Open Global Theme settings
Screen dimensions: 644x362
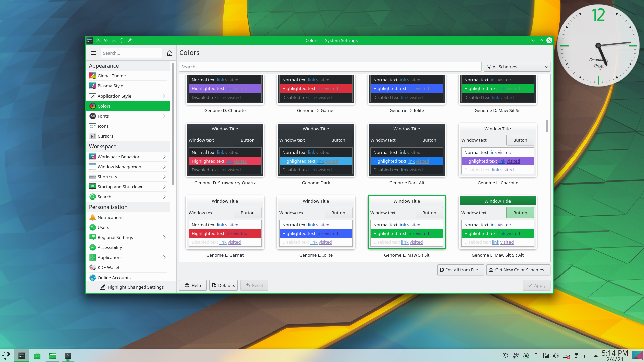(128, 76)
